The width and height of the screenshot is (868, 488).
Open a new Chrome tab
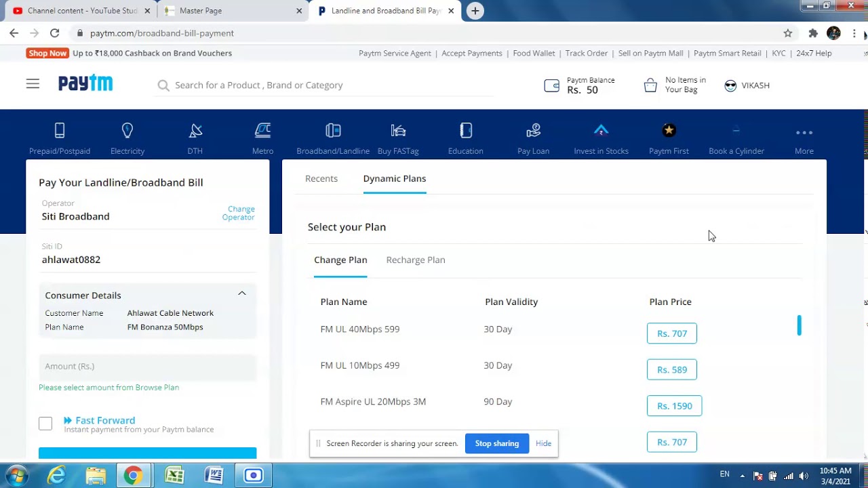pos(475,11)
